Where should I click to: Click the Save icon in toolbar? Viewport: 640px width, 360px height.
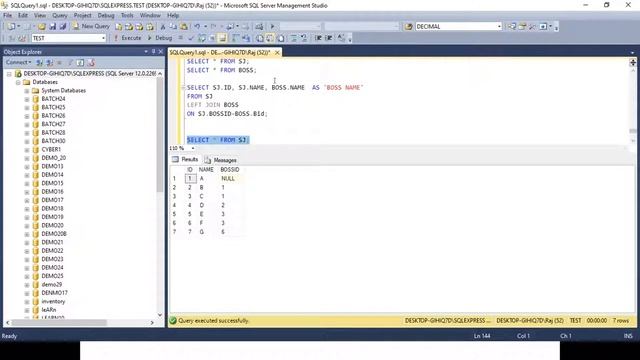(x=53, y=27)
